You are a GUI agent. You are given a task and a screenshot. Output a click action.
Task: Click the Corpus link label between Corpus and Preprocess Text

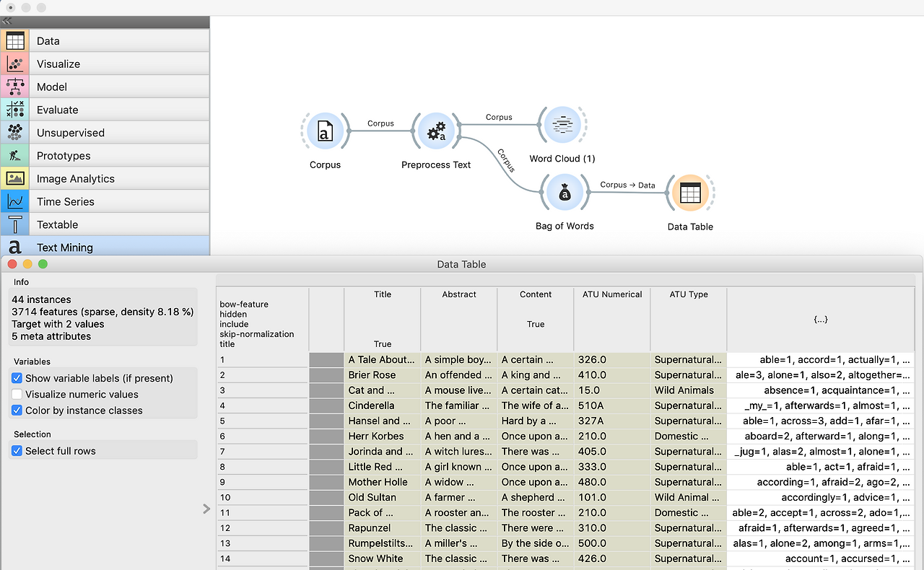pyautogui.click(x=380, y=123)
